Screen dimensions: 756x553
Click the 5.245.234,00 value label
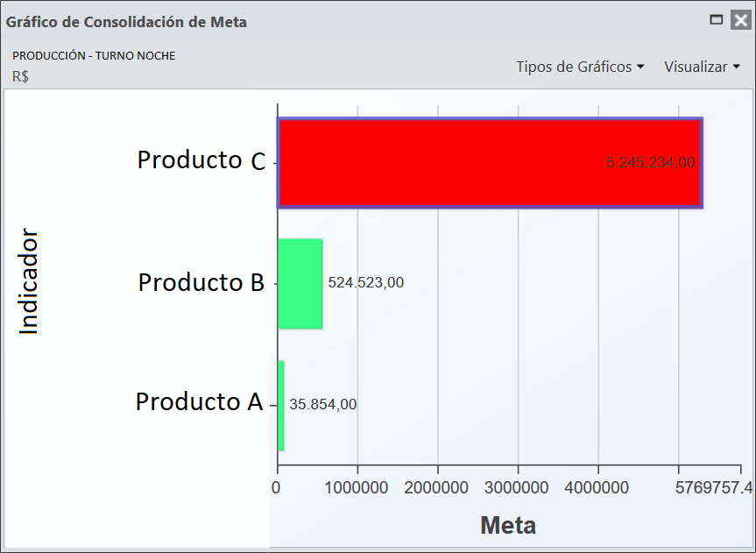click(x=650, y=163)
